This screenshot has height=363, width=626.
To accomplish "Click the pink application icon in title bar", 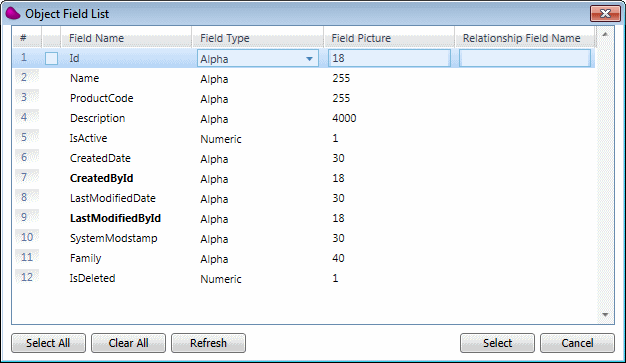I will point(13,13).
